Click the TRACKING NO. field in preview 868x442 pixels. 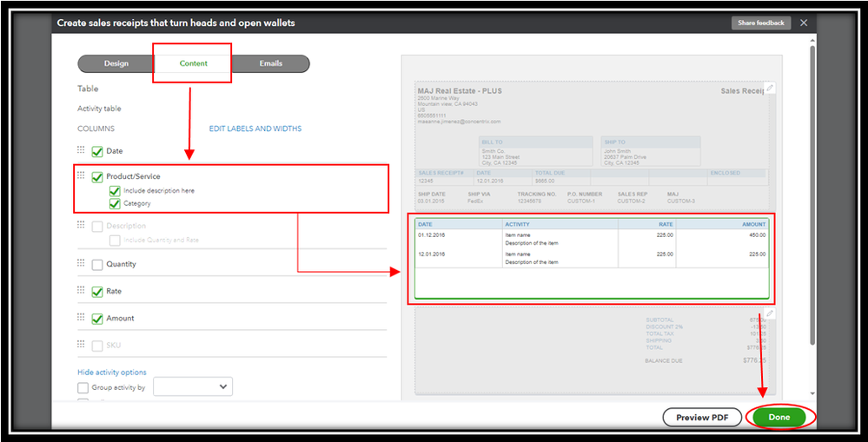(536, 198)
